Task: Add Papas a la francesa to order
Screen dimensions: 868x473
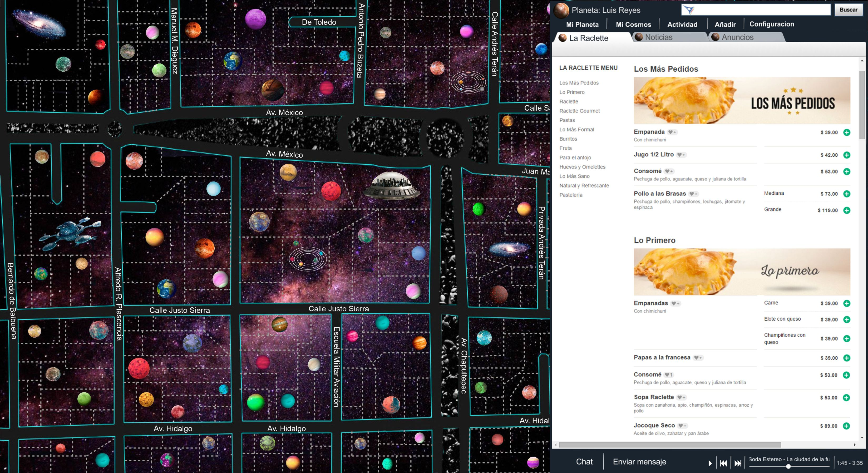Action: [x=846, y=358]
